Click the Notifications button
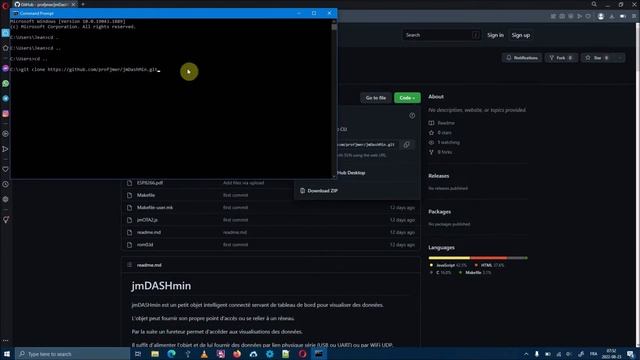Image resolution: width=640 pixels, height=360 pixels. (522, 58)
